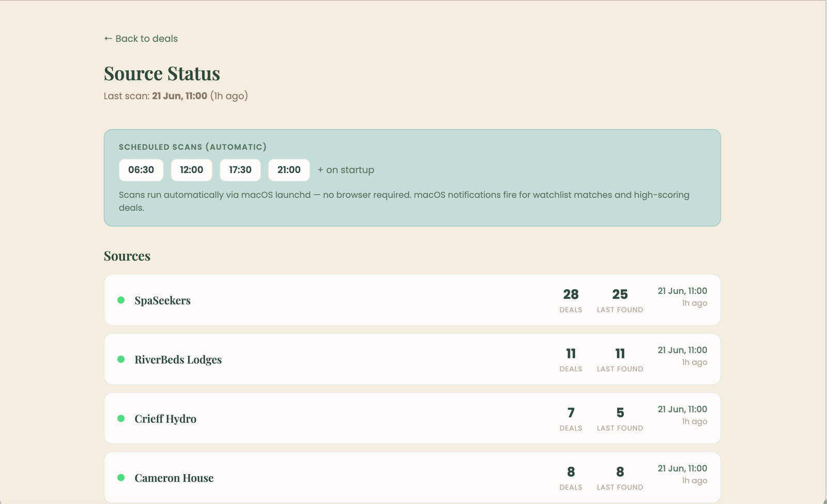This screenshot has width=827, height=504.
Task: Select the RiverBeds Lodges source name
Action: (178, 359)
